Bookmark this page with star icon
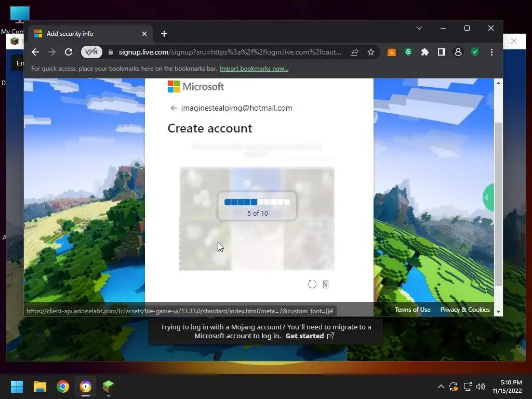The image size is (532, 399). click(x=371, y=52)
